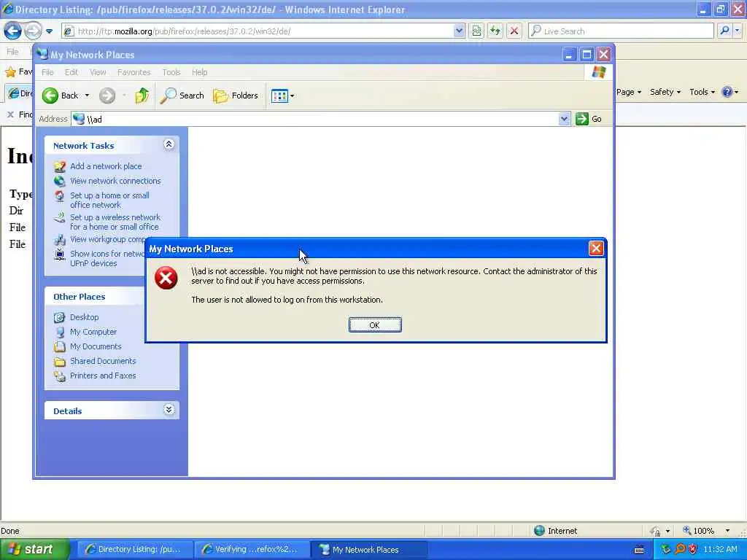Image resolution: width=747 pixels, height=560 pixels.
Task: Expand the Internet Explorer address bar dropdown
Action: [459, 31]
